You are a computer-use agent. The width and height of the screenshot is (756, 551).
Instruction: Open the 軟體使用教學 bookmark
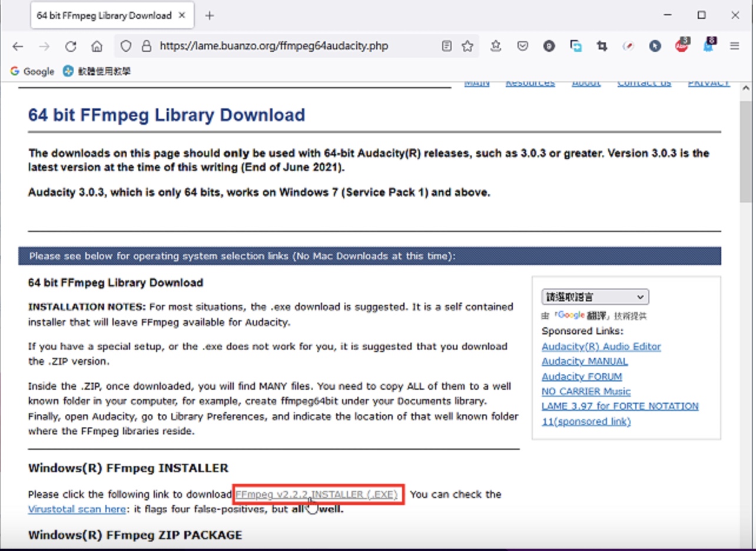(x=97, y=71)
